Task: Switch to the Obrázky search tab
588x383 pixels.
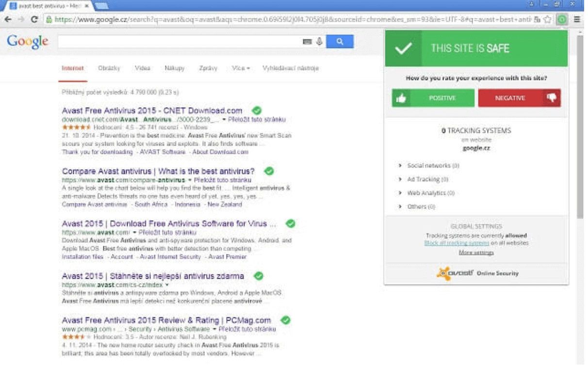Action: (109, 68)
